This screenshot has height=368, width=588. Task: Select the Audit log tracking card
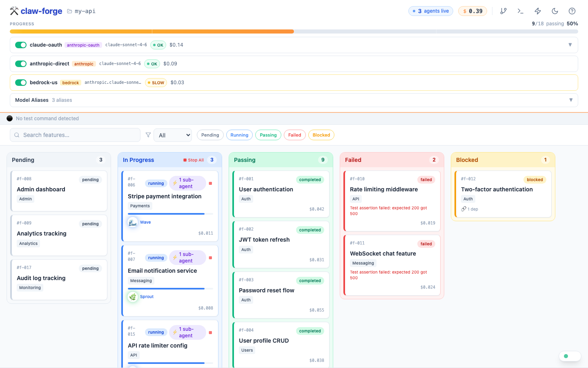click(59, 280)
